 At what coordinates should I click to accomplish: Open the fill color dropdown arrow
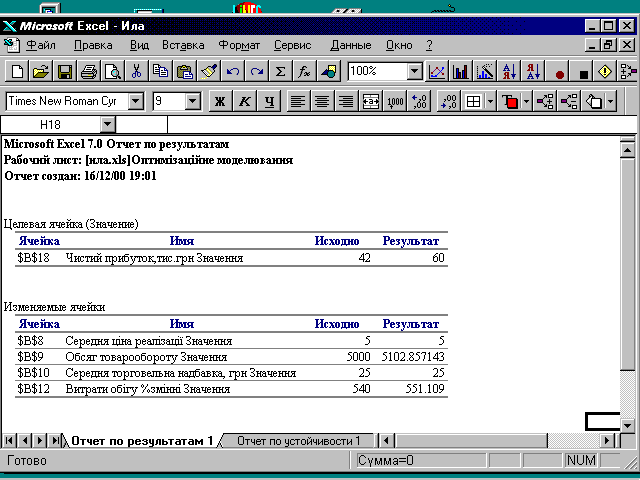tap(527, 101)
